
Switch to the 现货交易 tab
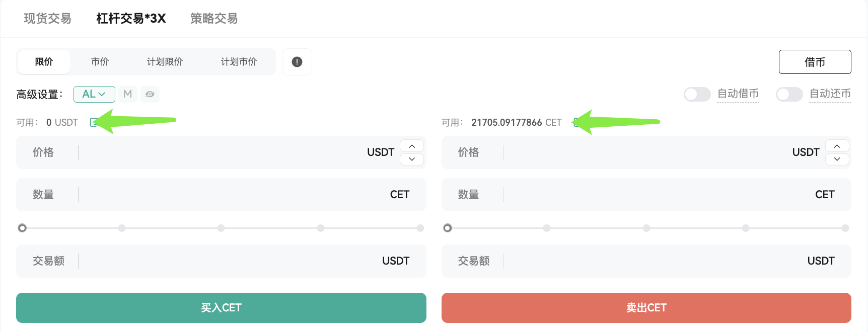(46, 18)
